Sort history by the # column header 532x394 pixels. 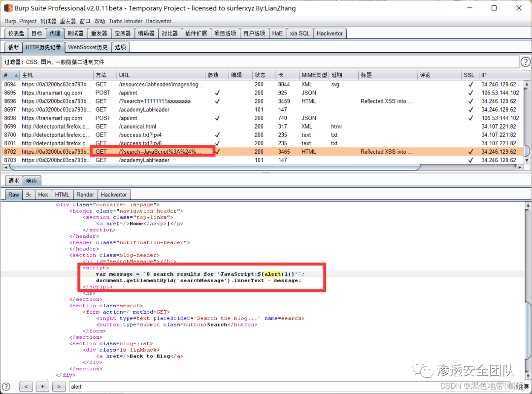[x=10, y=75]
